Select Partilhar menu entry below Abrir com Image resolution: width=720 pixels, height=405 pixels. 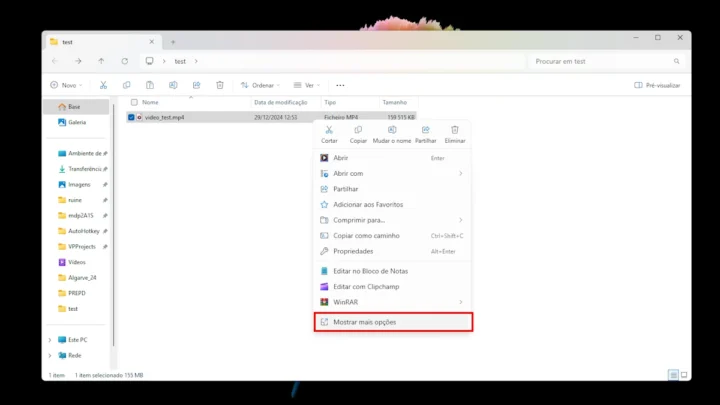(x=393, y=189)
